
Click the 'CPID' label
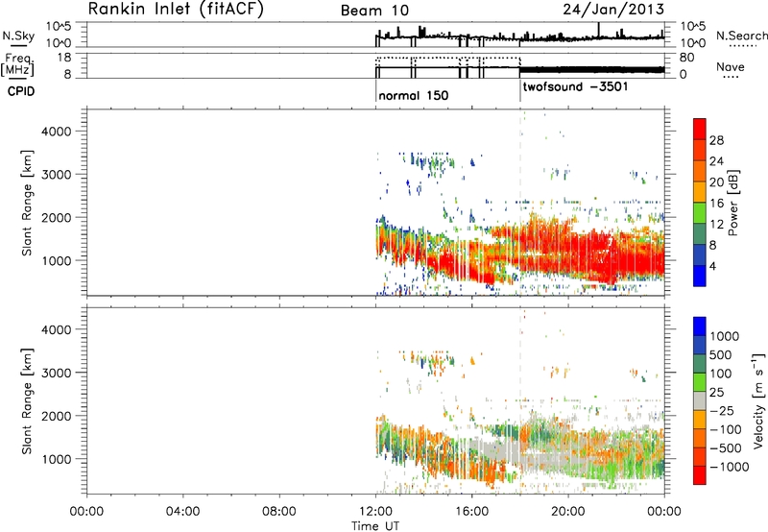21,91
